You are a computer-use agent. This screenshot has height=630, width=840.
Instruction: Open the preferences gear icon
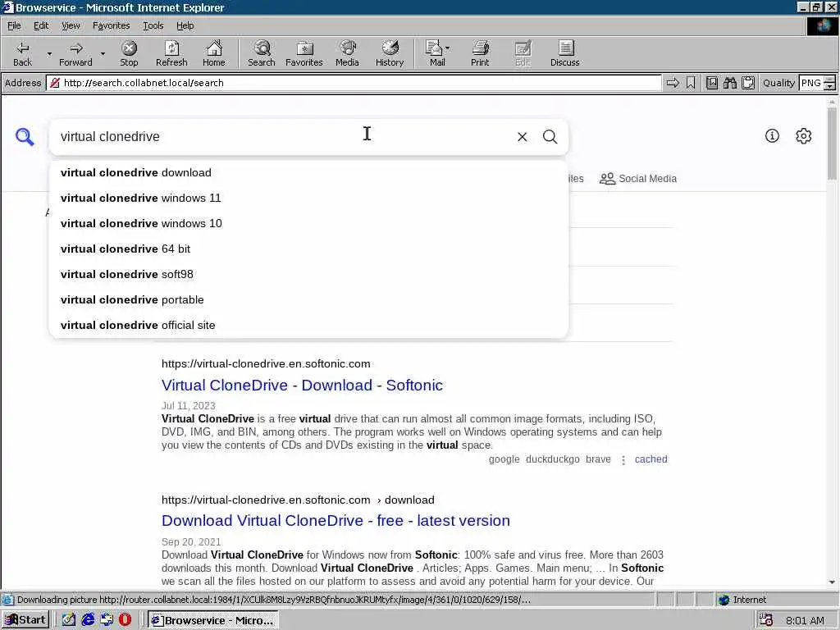[804, 136]
